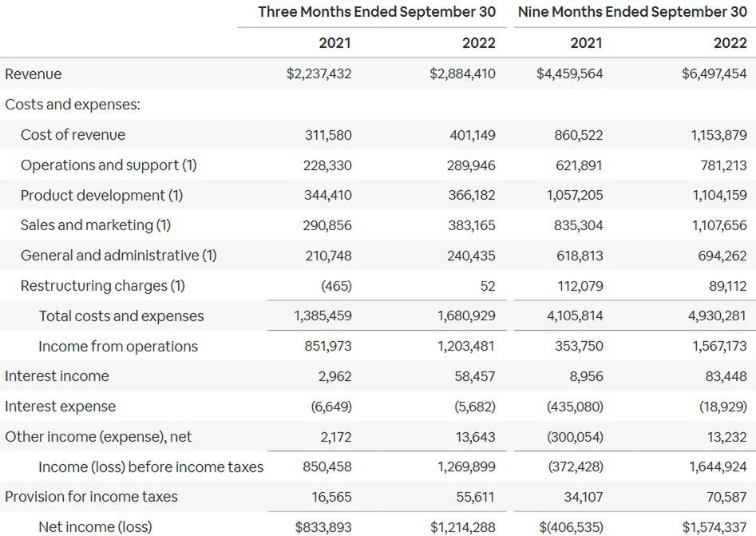Select the Revenue row label

[34, 73]
